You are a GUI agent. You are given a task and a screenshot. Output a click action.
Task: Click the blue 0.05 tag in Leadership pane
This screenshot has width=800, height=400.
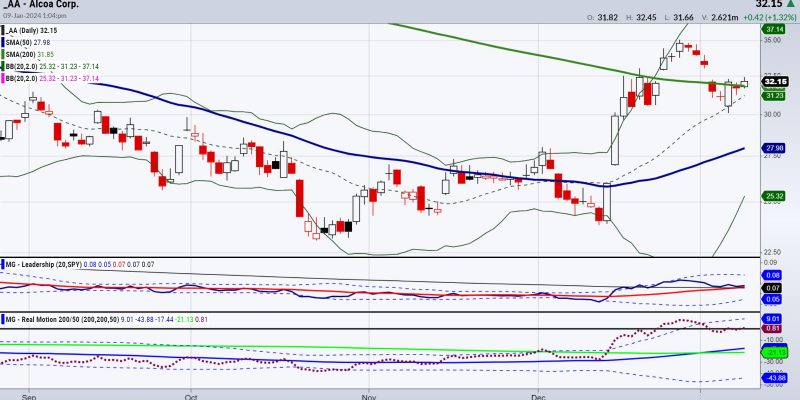click(x=771, y=299)
